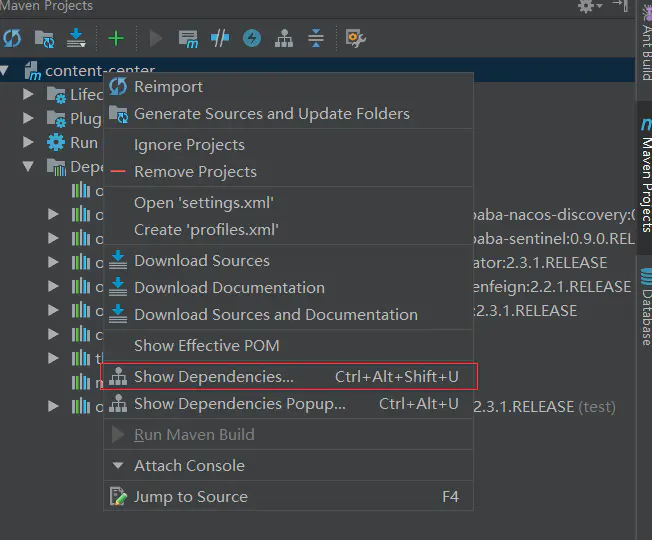The height and width of the screenshot is (540, 652).
Task: Click the Maven Projects panel title
Action: [x=46, y=6]
